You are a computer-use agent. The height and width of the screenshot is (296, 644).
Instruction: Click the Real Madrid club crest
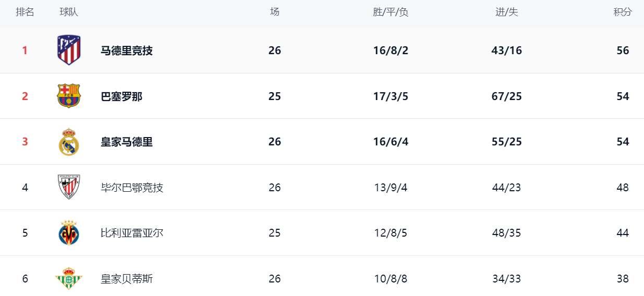click(x=69, y=142)
